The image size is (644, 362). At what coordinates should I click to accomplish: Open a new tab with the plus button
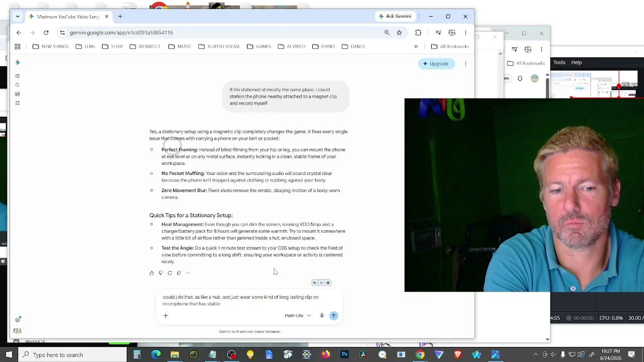pos(120,17)
